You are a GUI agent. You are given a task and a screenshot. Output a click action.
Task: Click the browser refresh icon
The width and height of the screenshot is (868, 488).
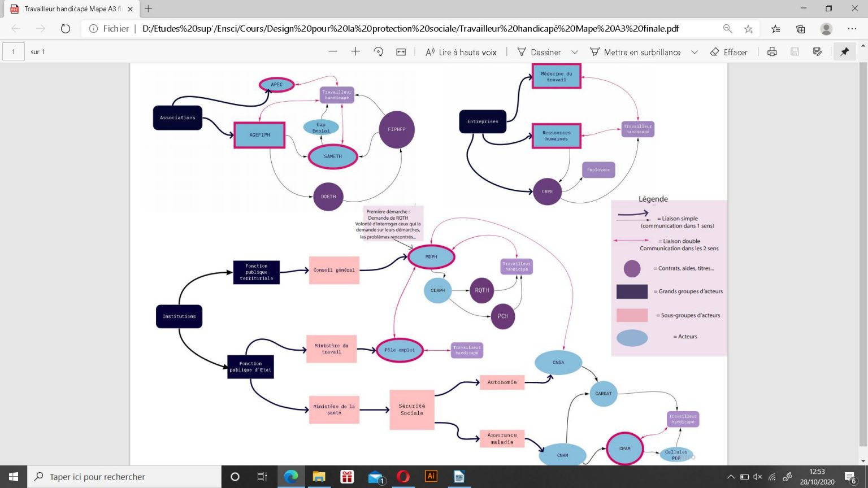point(66,29)
